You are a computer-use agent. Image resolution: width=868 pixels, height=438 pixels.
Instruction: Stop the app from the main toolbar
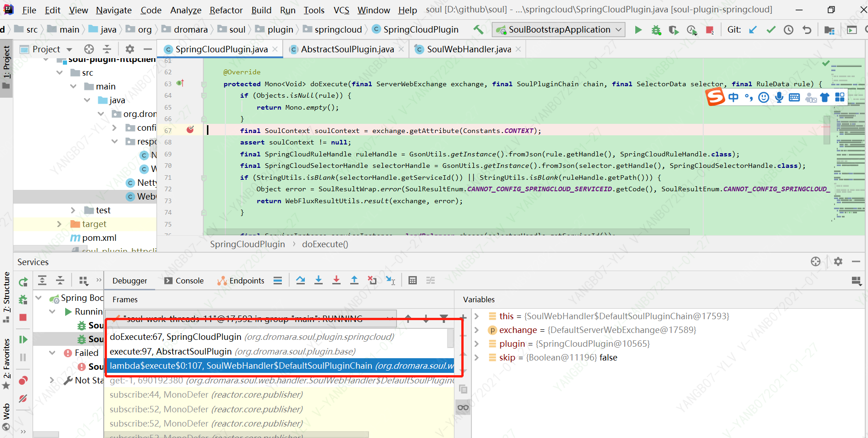(x=710, y=30)
